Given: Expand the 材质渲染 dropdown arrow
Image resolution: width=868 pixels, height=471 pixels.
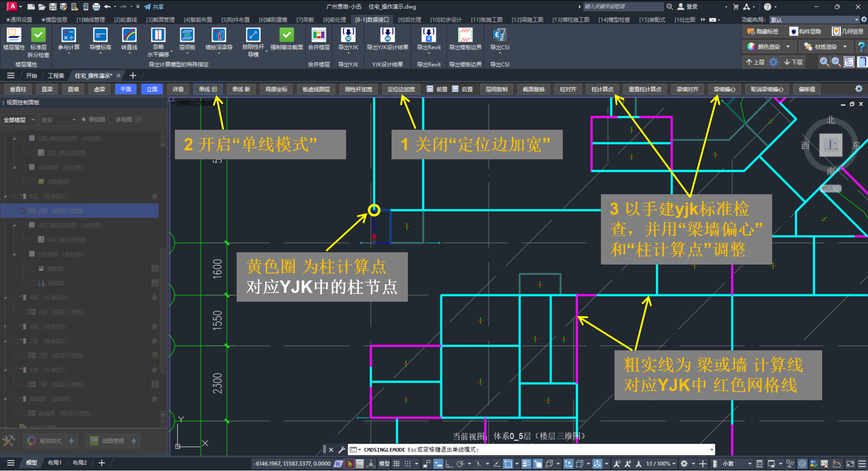Looking at the screenshot, I should 845,47.
